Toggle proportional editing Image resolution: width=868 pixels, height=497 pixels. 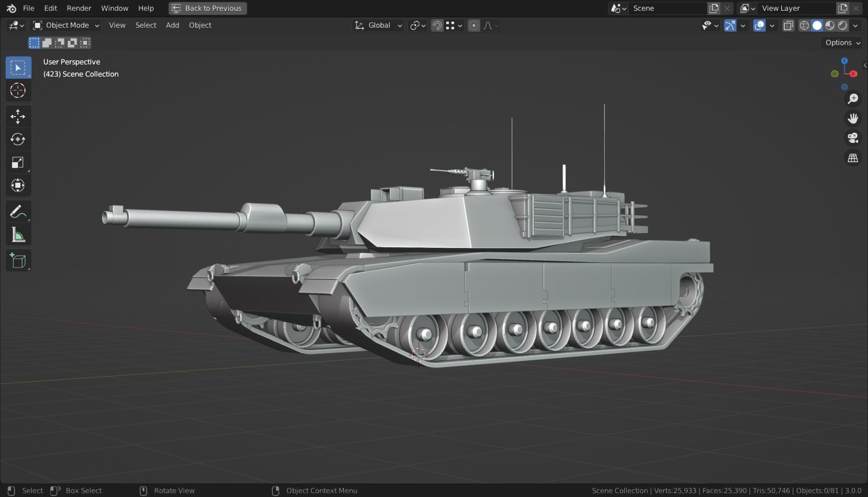point(474,25)
